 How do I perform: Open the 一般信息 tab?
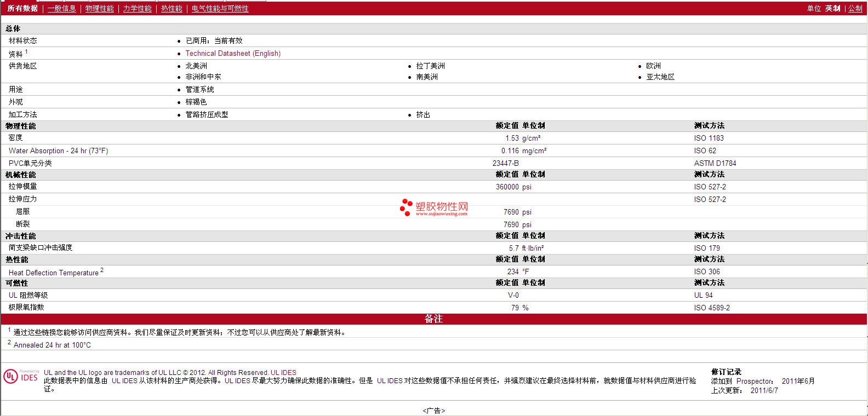pyautogui.click(x=61, y=8)
